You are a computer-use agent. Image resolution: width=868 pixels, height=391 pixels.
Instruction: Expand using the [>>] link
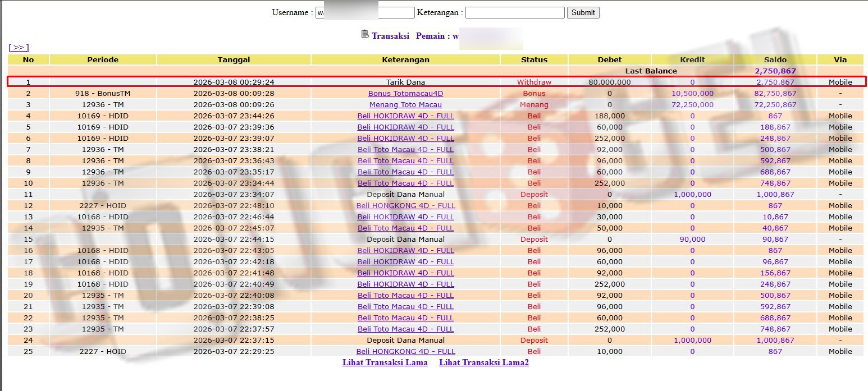click(19, 48)
